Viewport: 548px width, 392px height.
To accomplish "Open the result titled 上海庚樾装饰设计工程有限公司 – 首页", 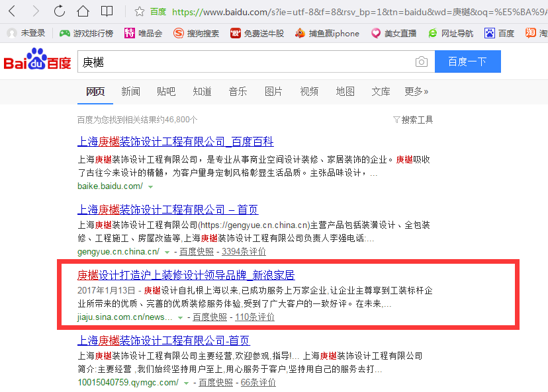I will pos(167,210).
